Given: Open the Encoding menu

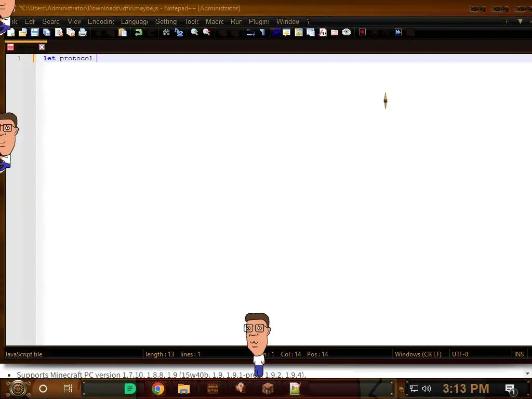Looking at the screenshot, I should coord(101,21).
